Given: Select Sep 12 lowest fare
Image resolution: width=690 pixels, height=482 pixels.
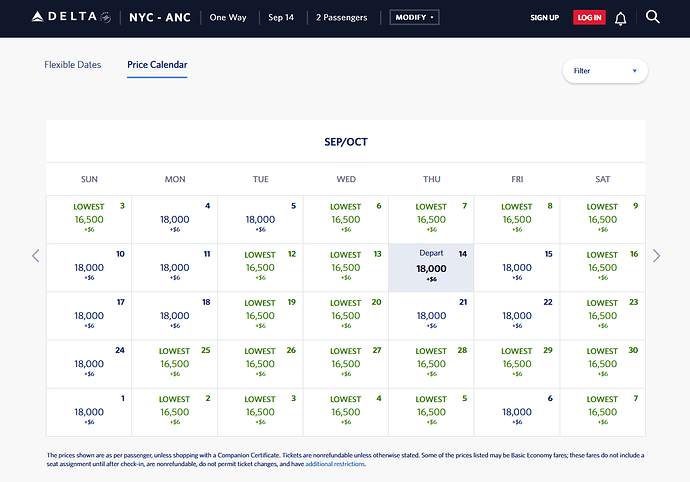Looking at the screenshot, I should tap(260, 268).
